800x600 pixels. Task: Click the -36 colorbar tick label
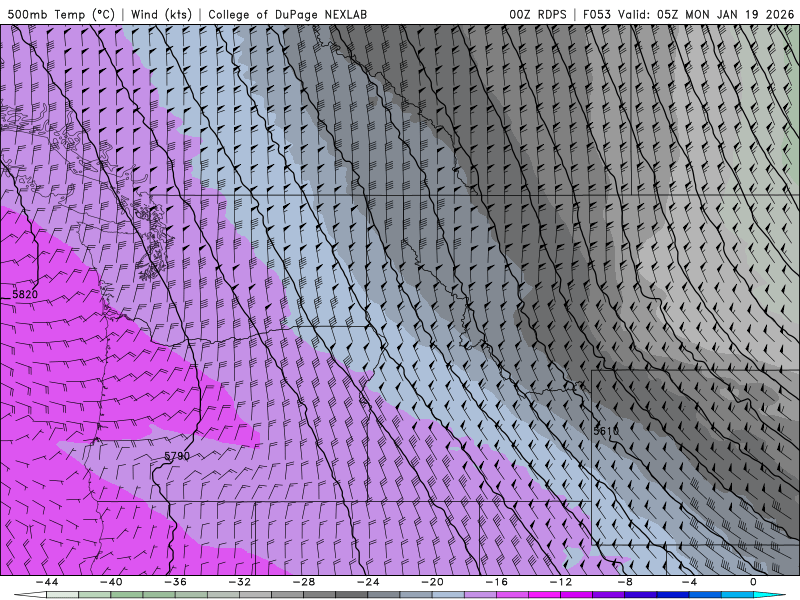click(175, 582)
